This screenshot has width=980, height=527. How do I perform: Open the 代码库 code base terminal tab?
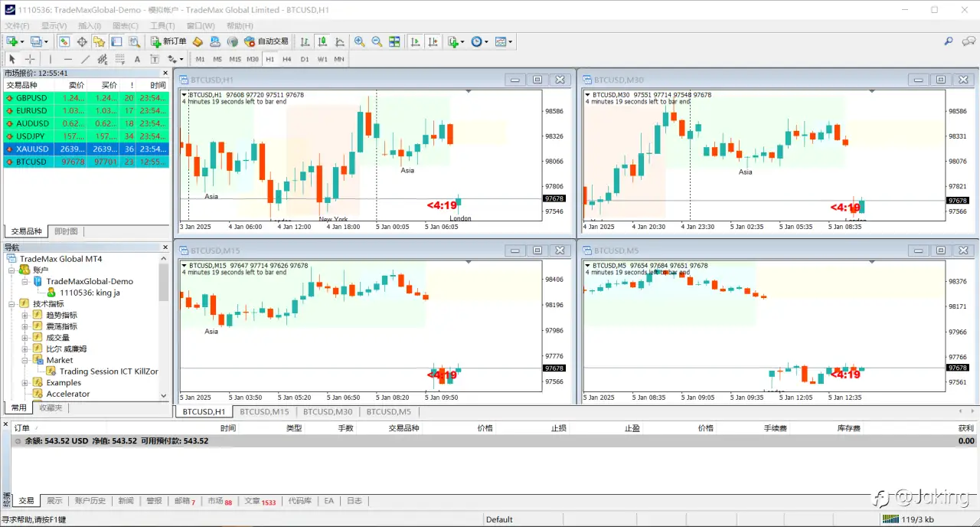[299, 501]
